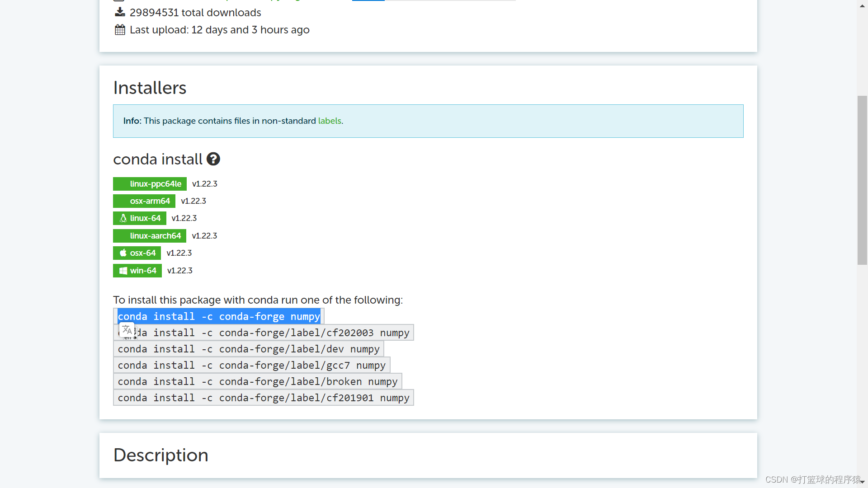Click the scrollbar up arrow
The image size is (868, 488).
pyautogui.click(x=862, y=6)
